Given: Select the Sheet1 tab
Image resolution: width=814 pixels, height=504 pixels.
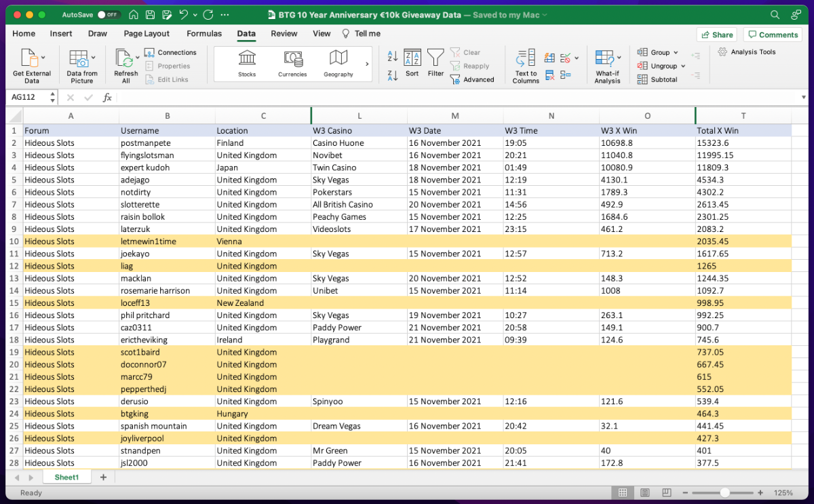Looking at the screenshot, I should (66, 477).
